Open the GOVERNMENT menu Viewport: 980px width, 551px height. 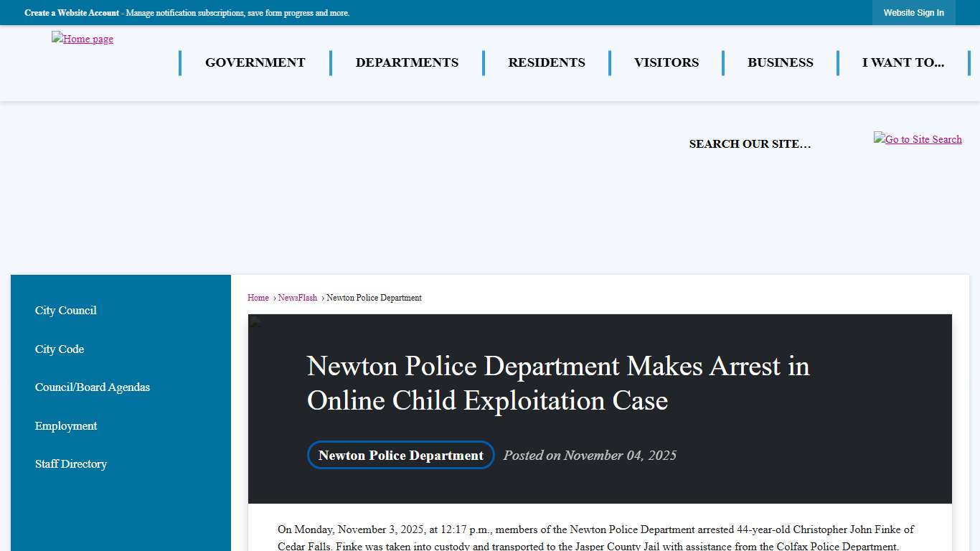255,62
